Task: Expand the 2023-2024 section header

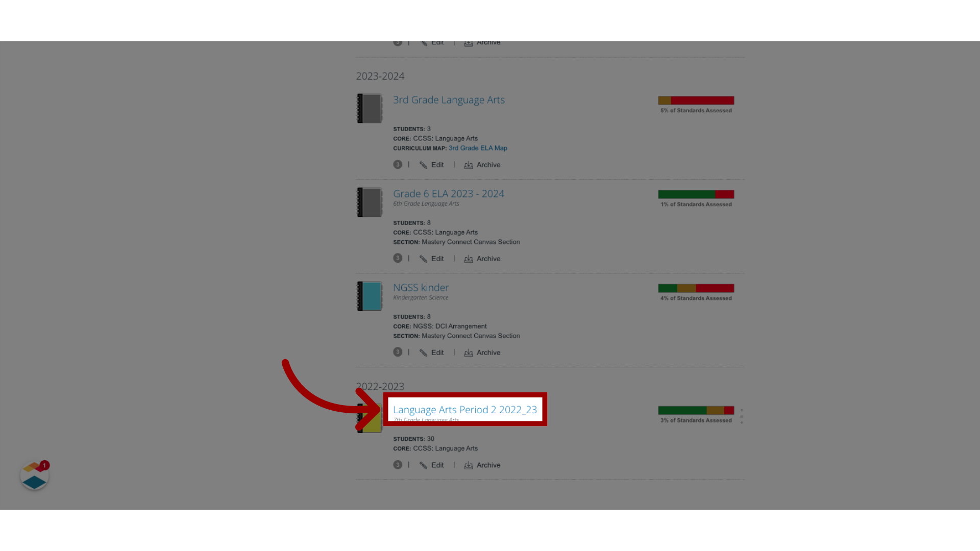Action: tap(380, 76)
